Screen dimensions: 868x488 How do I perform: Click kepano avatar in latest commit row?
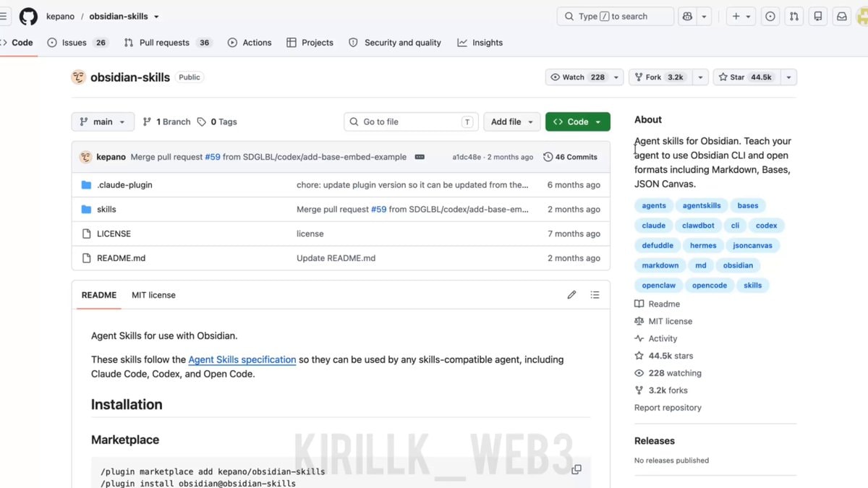tap(86, 157)
